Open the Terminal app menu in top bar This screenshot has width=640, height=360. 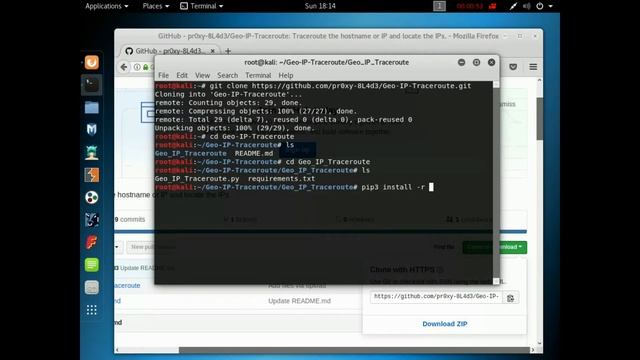coord(202,6)
